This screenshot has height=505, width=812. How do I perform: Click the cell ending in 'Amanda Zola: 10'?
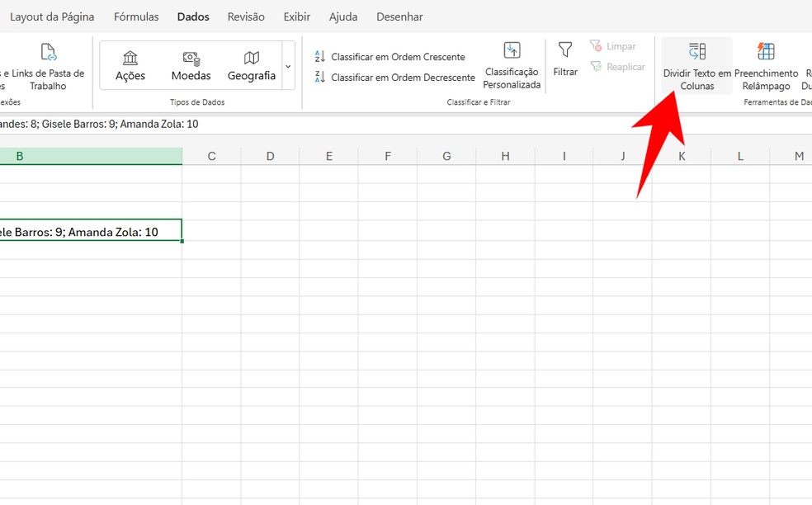tap(91, 231)
